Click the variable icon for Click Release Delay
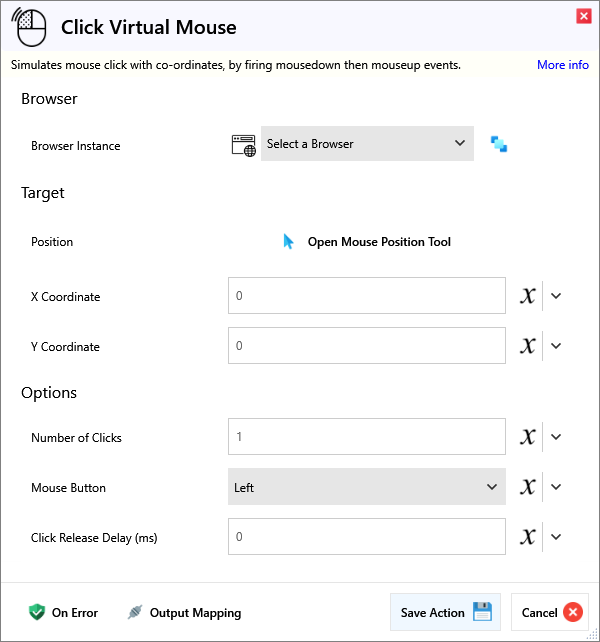Image resolution: width=600 pixels, height=642 pixels. tap(528, 537)
